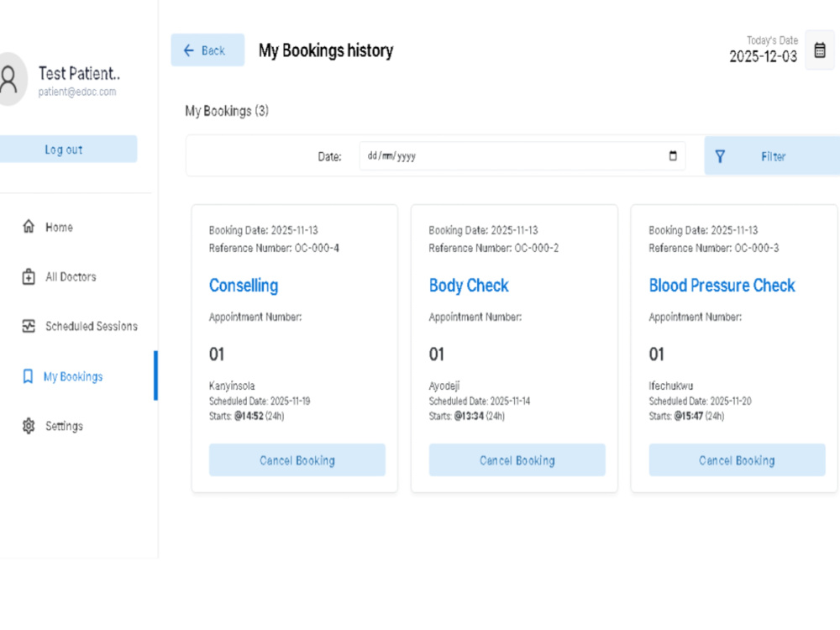
Task: Click start time @15:47
Action: pos(689,416)
